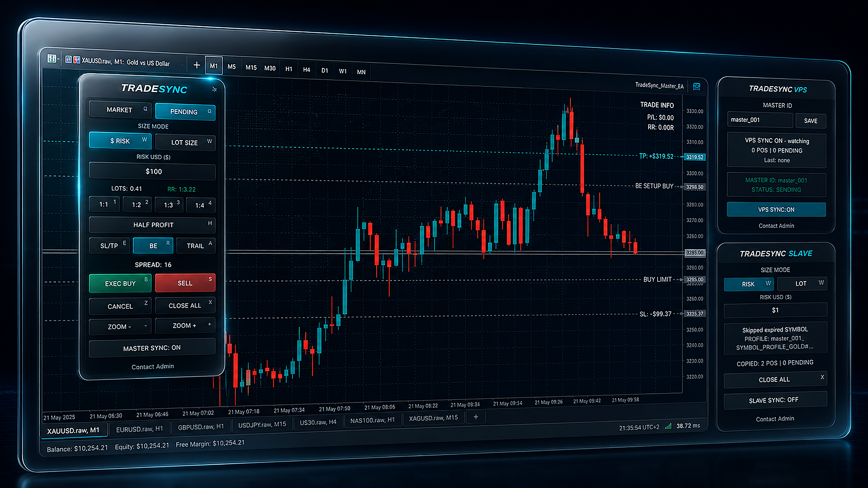Set risk reward ratio to 1:1

pos(105,204)
